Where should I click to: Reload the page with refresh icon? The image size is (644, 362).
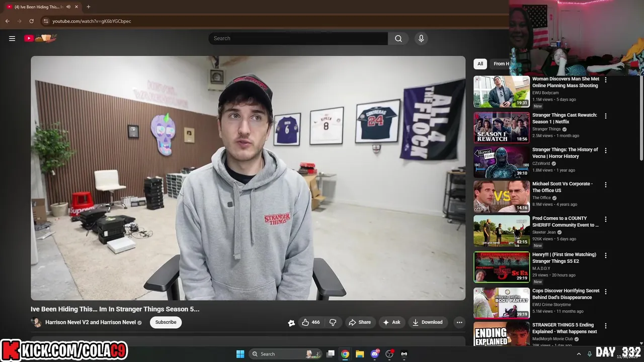[x=31, y=21]
